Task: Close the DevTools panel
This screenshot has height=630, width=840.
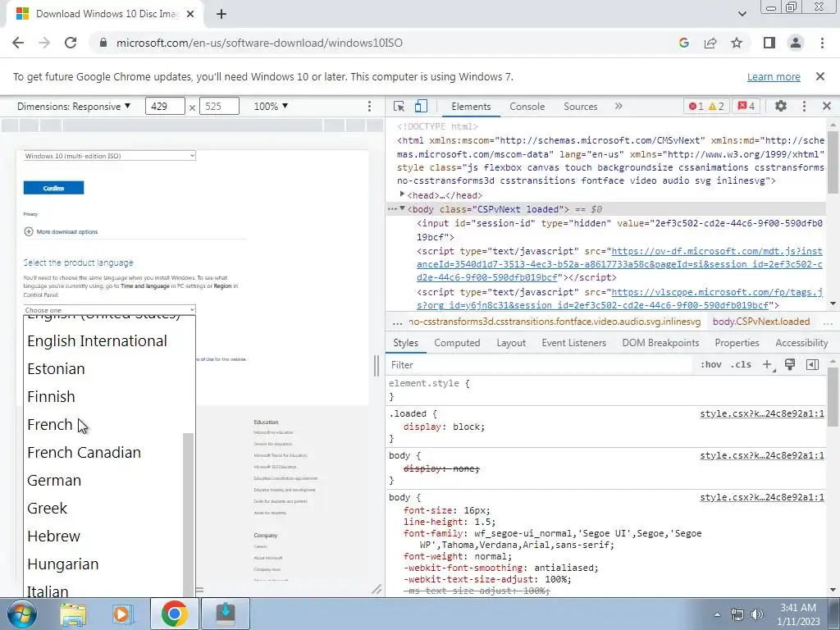Action: click(x=827, y=106)
